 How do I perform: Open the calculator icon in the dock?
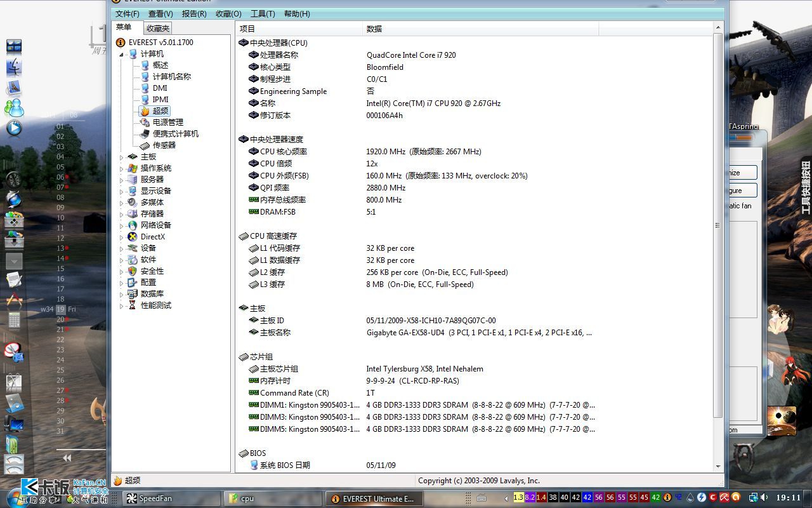[x=14, y=320]
